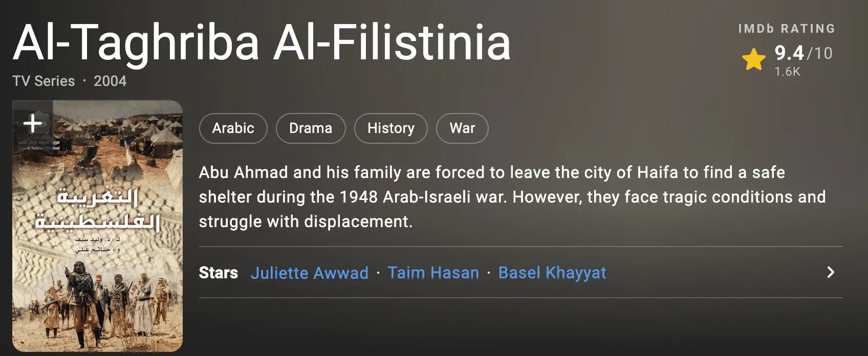This screenshot has width=868, height=356.
Task: Open Juliette Awwad's profile link
Action: (309, 273)
